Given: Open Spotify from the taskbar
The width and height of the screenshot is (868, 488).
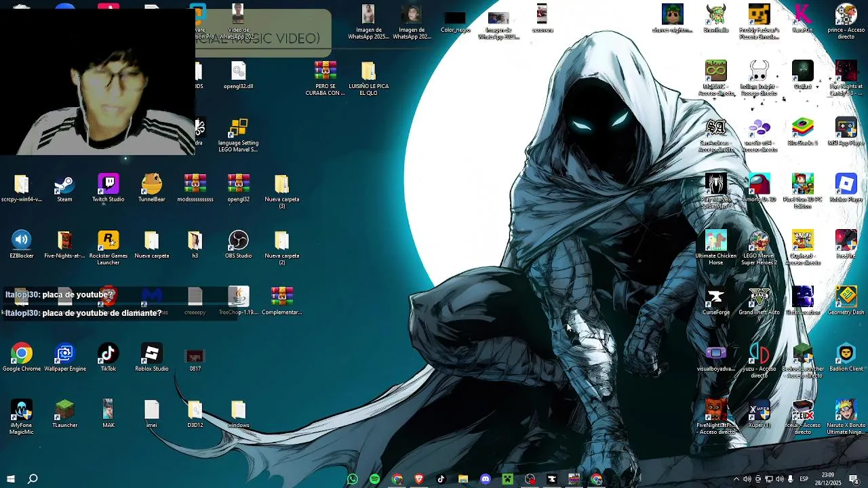Looking at the screenshot, I should (x=374, y=479).
